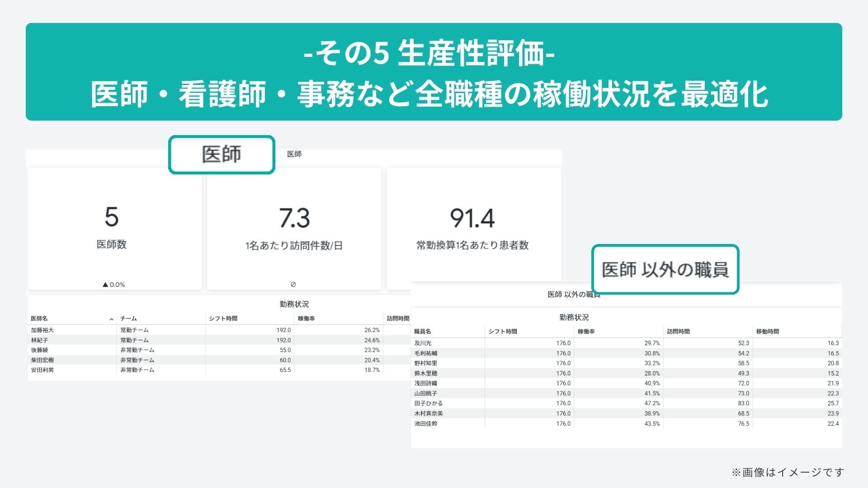The height and width of the screenshot is (488, 868).
Task: Click the small 医師 section title
Action: pyautogui.click(x=294, y=154)
